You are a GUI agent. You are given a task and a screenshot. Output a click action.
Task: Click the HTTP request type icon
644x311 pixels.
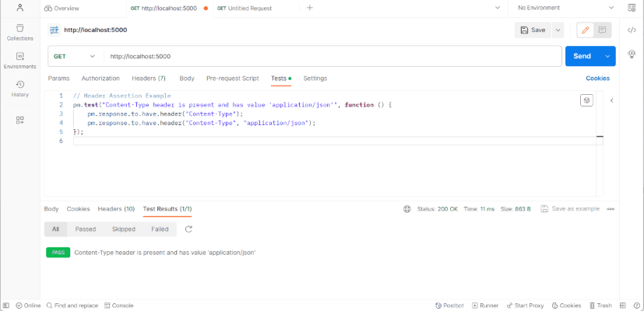(x=54, y=30)
